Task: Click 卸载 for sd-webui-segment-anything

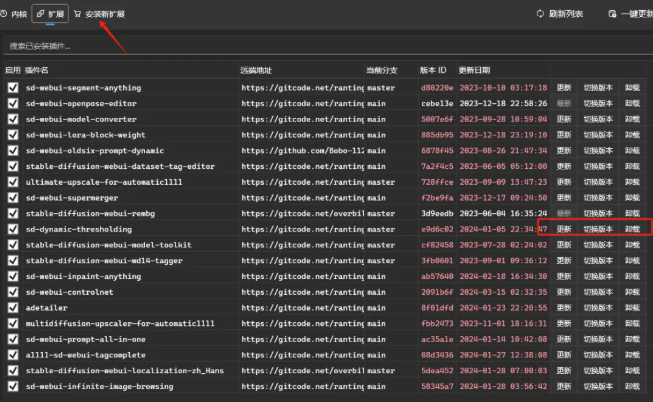Action: pos(632,88)
